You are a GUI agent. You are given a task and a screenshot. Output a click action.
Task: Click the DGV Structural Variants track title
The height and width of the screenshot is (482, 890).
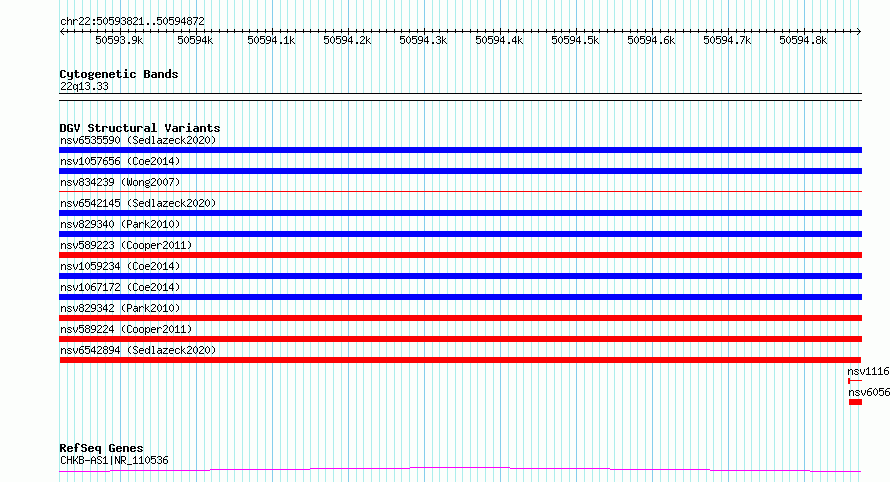pos(140,128)
